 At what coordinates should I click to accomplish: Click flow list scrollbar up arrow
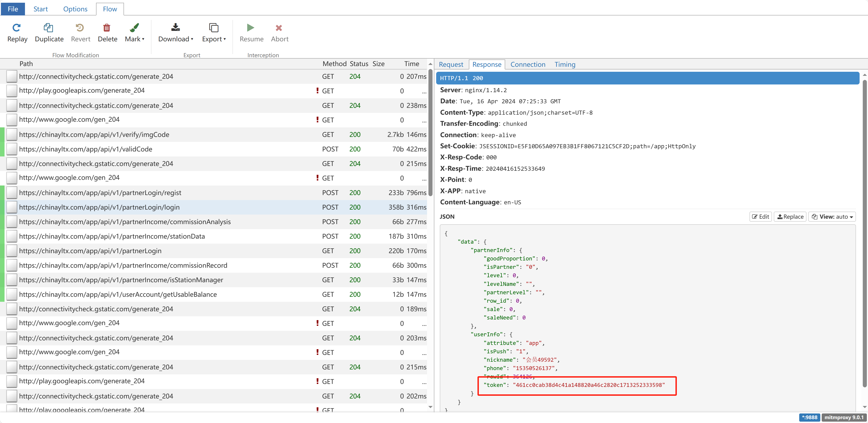coord(430,64)
